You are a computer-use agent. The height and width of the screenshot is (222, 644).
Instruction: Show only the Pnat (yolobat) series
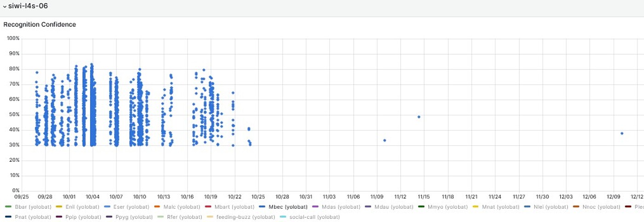point(33,217)
